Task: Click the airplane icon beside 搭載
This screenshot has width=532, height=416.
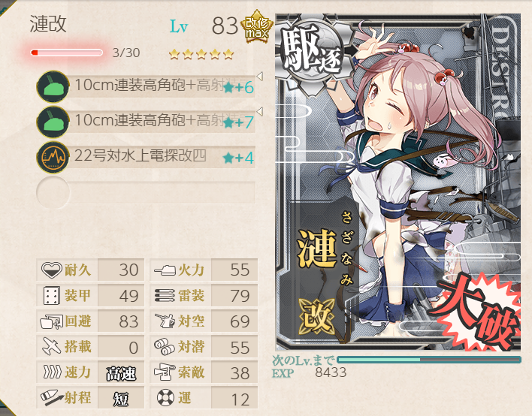Action: [x=52, y=346]
